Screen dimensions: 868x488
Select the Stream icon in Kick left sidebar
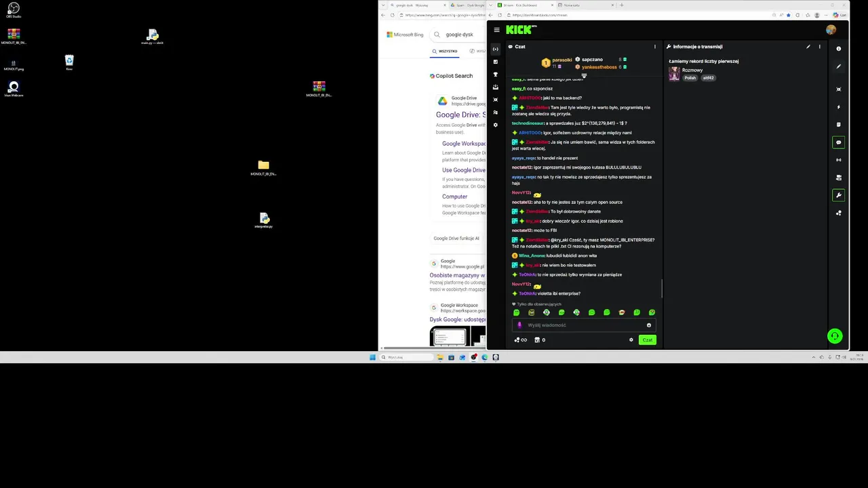pyautogui.click(x=496, y=49)
